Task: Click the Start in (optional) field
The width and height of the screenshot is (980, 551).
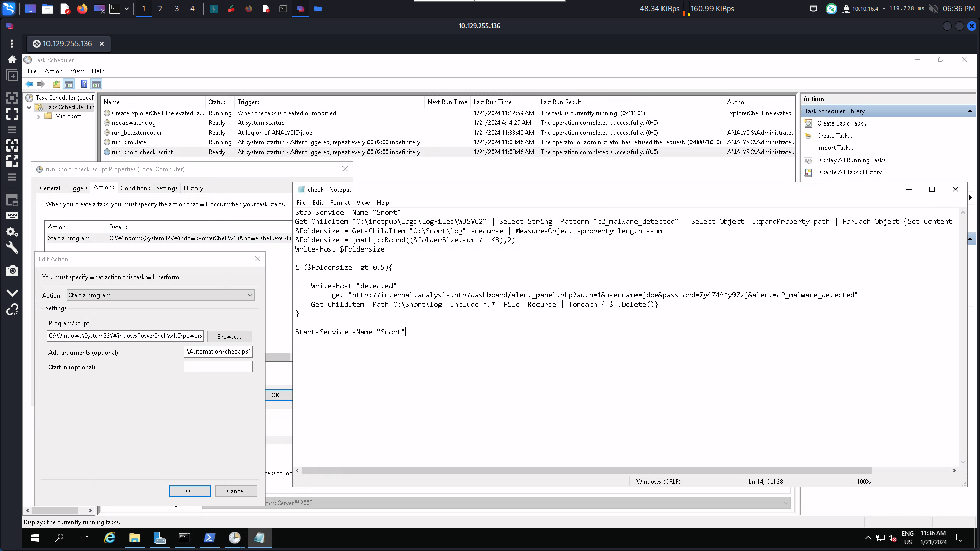Action: coord(218,367)
